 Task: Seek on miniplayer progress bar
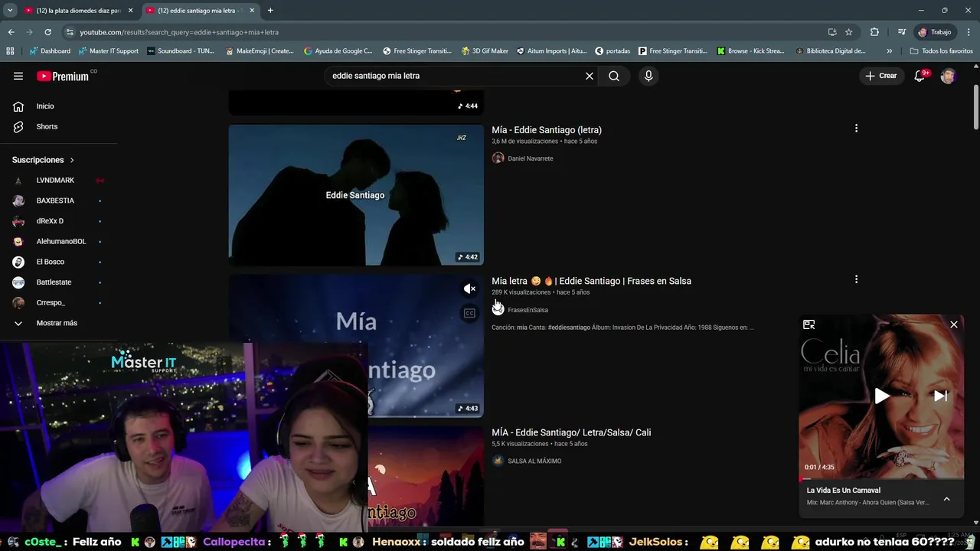click(881, 478)
